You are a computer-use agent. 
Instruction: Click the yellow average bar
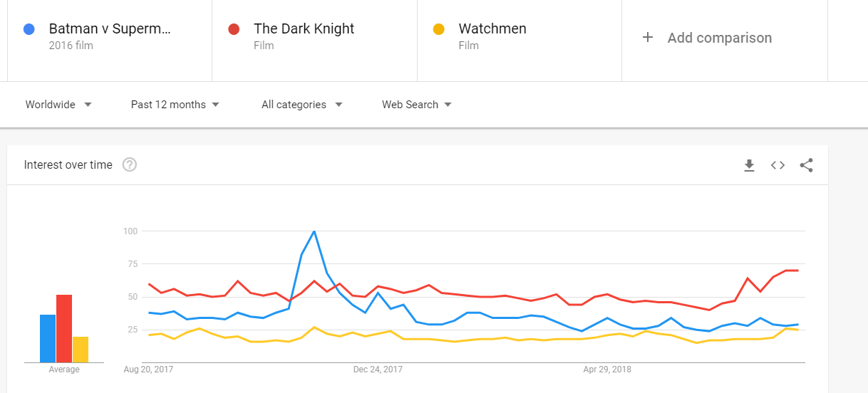click(x=81, y=350)
